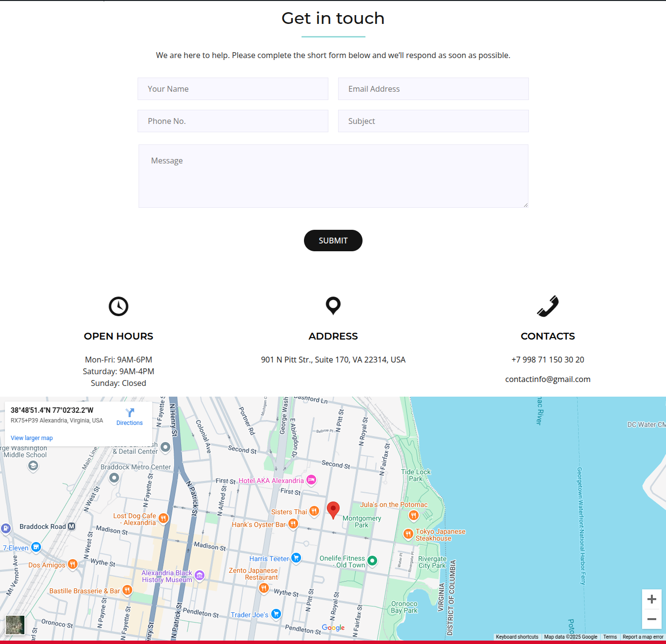Image resolution: width=666 pixels, height=644 pixels.
Task: Click the Hotel AKA Alexandria bed marker
Action: click(311, 480)
